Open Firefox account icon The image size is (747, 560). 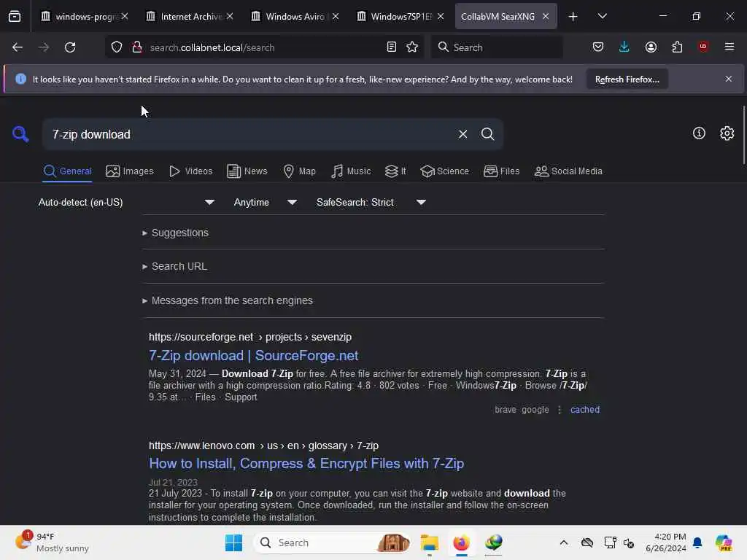[x=651, y=47]
